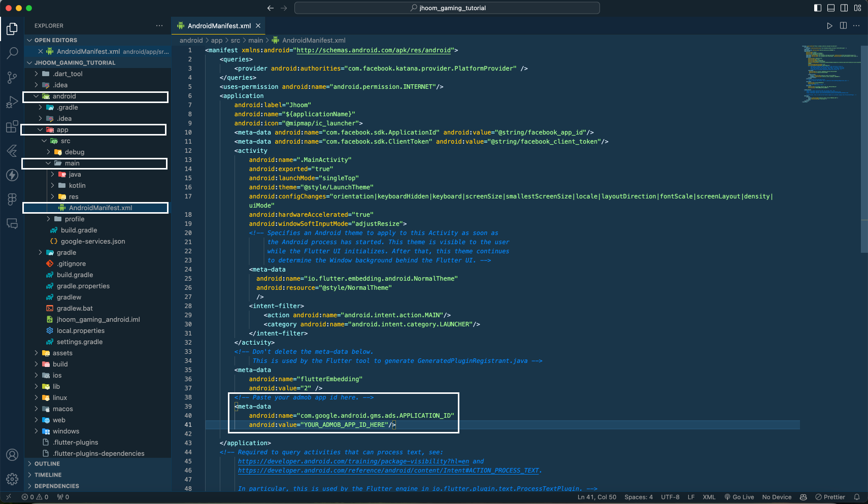Screen dimensions: 868x504
Task: Click the Run play icon in editor toolbar
Action: pyautogui.click(x=829, y=26)
